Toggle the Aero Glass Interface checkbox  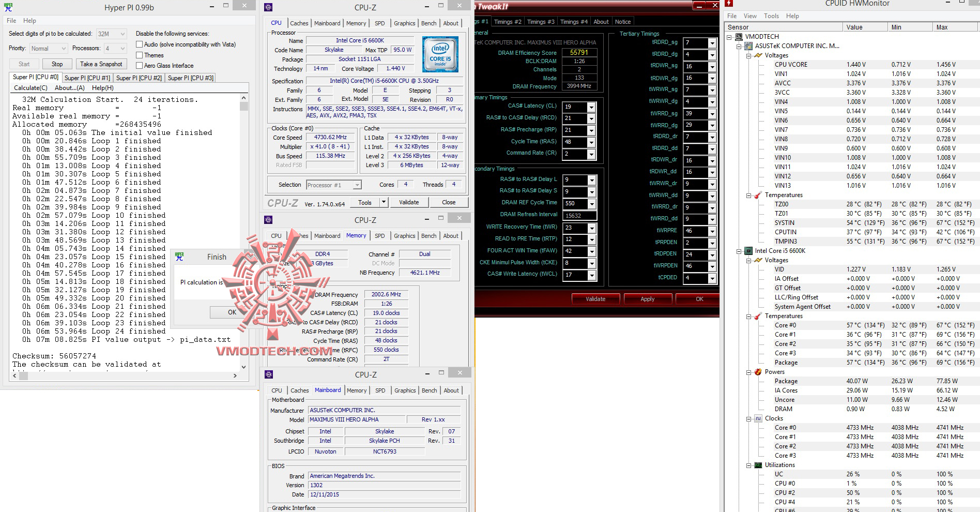pyautogui.click(x=139, y=65)
